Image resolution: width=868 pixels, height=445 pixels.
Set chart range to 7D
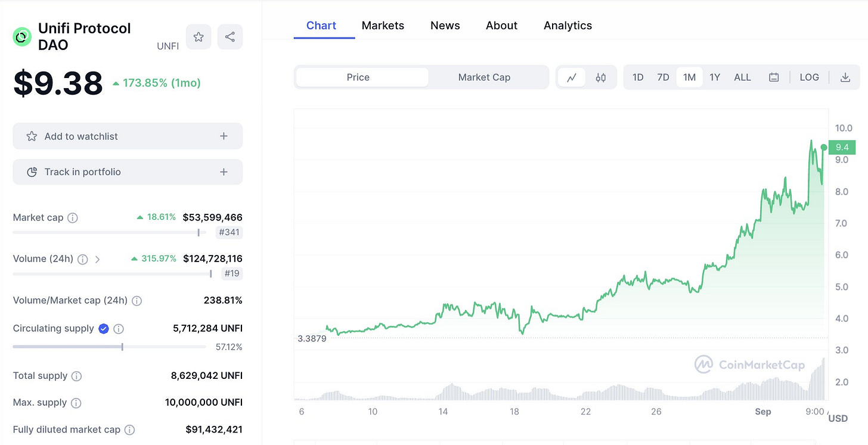pyautogui.click(x=663, y=77)
